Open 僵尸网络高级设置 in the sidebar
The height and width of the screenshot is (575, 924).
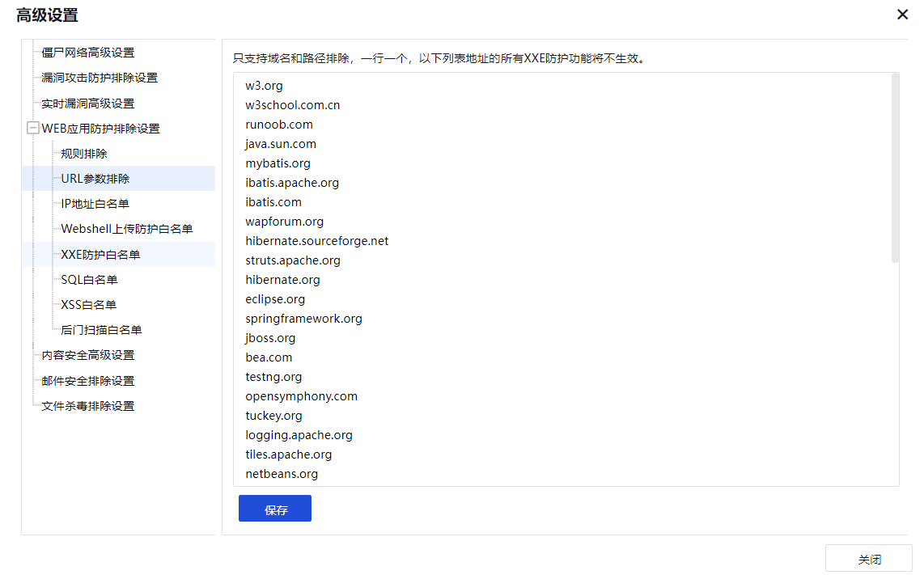(87, 53)
